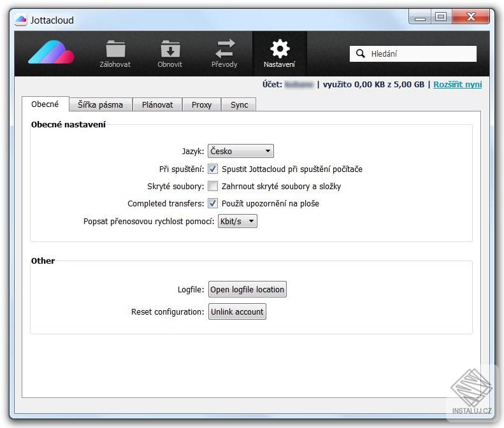
Task: Click the 'Při spuštění:' label
Action: 182,169
